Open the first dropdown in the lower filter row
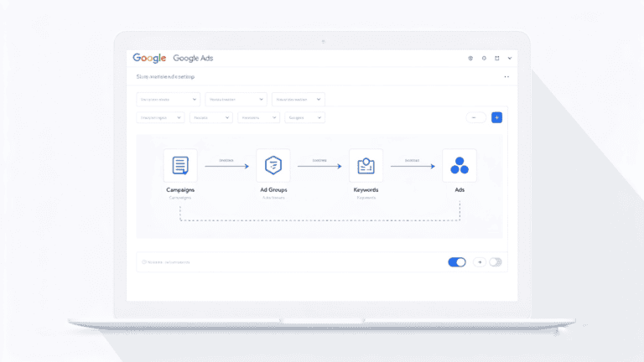The height and width of the screenshot is (362, 644). click(x=161, y=118)
